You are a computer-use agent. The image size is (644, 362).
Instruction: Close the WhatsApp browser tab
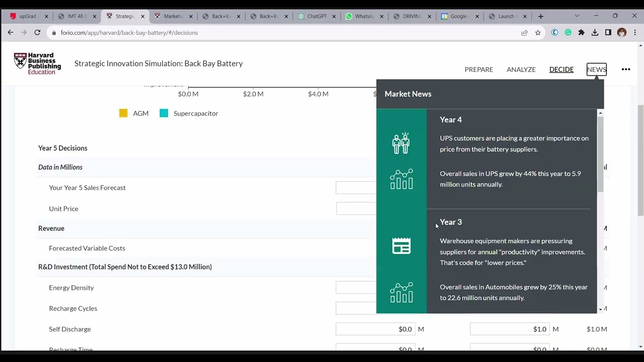click(x=382, y=16)
